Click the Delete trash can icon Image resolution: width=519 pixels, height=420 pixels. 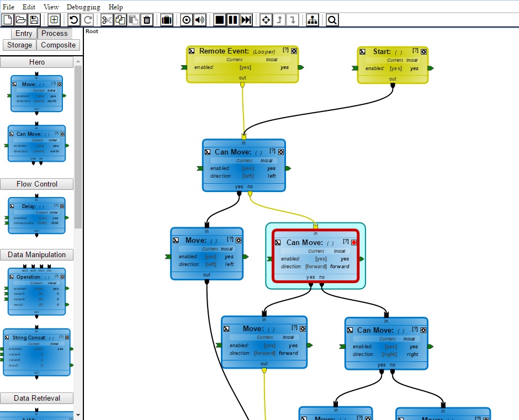click(x=147, y=20)
